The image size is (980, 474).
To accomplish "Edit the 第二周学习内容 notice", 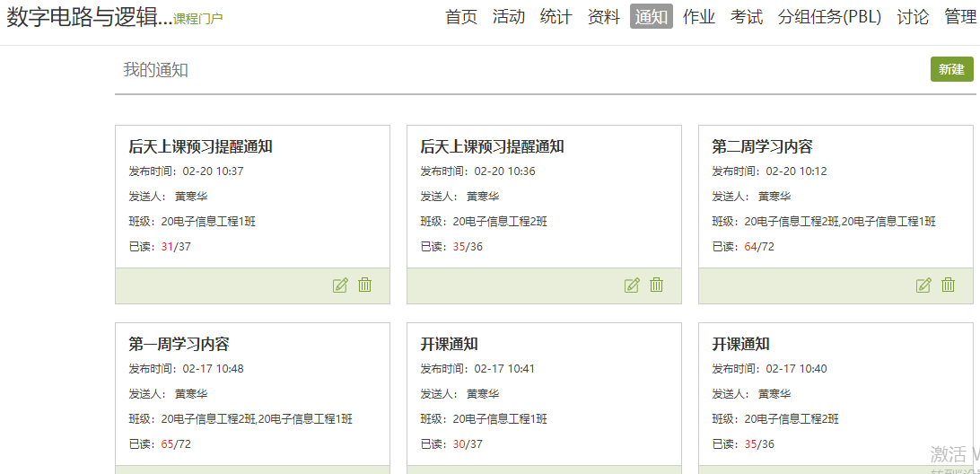I will tap(923, 285).
